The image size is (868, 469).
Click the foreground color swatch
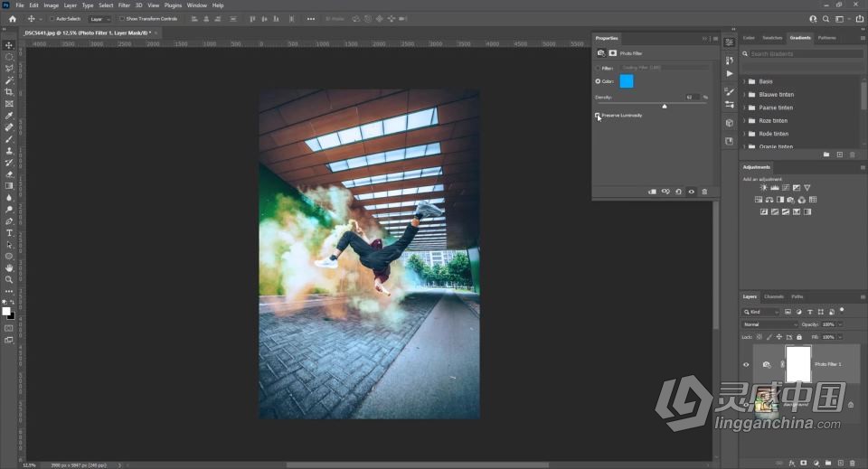6,312
